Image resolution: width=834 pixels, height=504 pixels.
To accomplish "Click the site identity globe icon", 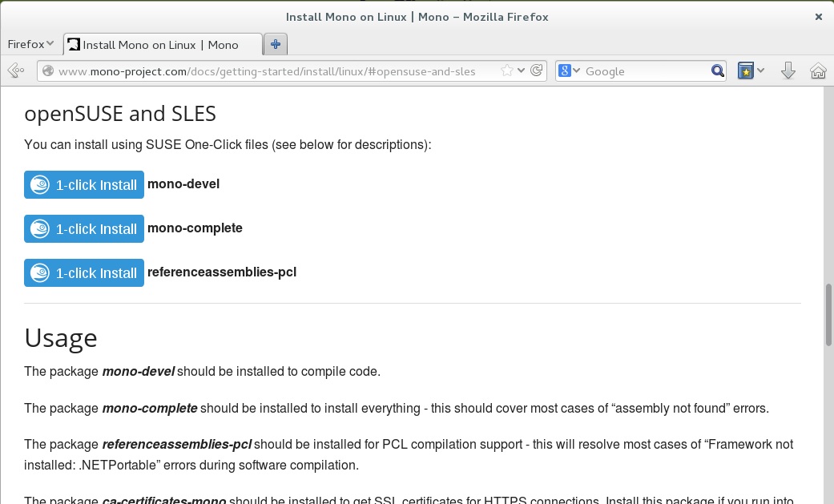I will 48,71.
